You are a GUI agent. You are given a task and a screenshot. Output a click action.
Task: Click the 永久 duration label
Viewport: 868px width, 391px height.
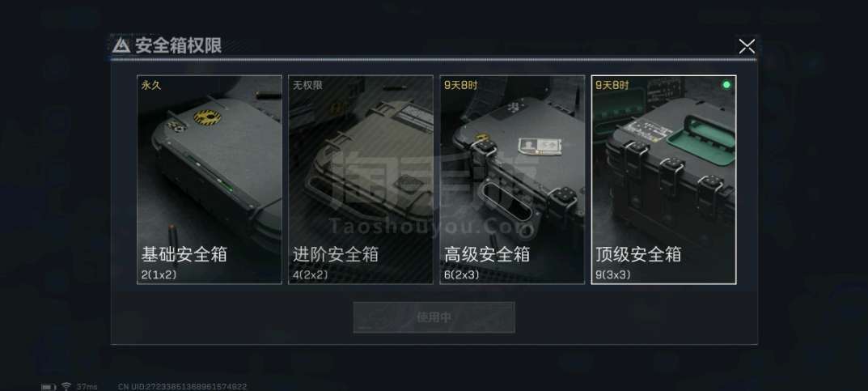(x=150, y=85)
